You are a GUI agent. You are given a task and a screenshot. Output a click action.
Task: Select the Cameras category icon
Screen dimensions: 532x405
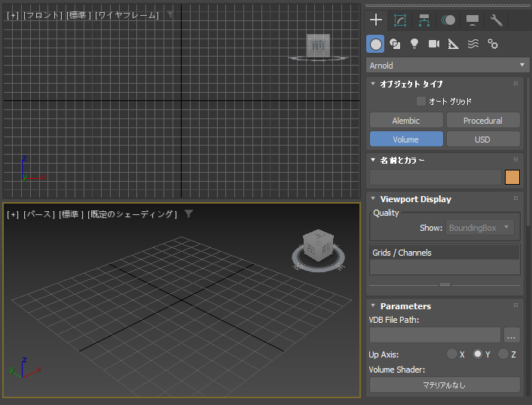(434, 44)
